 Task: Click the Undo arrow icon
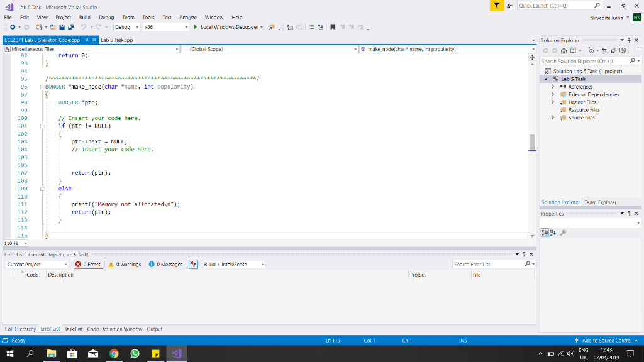coord(84,27)
